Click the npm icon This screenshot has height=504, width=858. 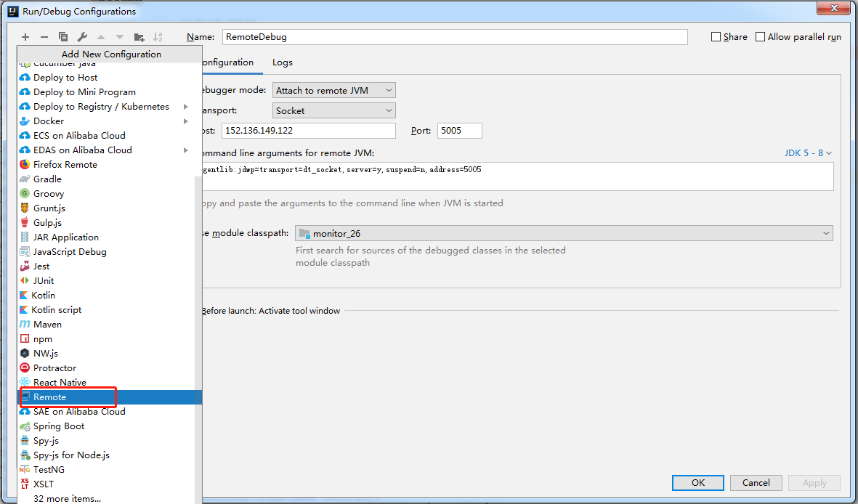[25, 338]
